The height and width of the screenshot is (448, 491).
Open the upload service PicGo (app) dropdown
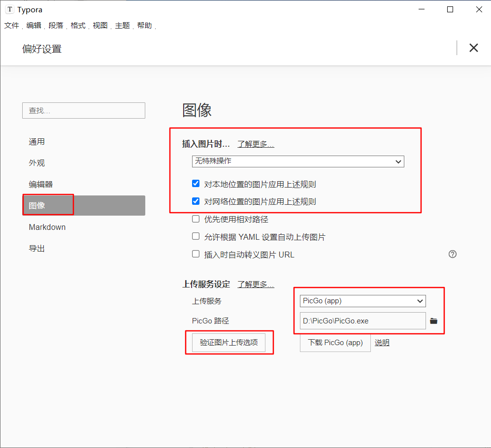pos(362,301)
